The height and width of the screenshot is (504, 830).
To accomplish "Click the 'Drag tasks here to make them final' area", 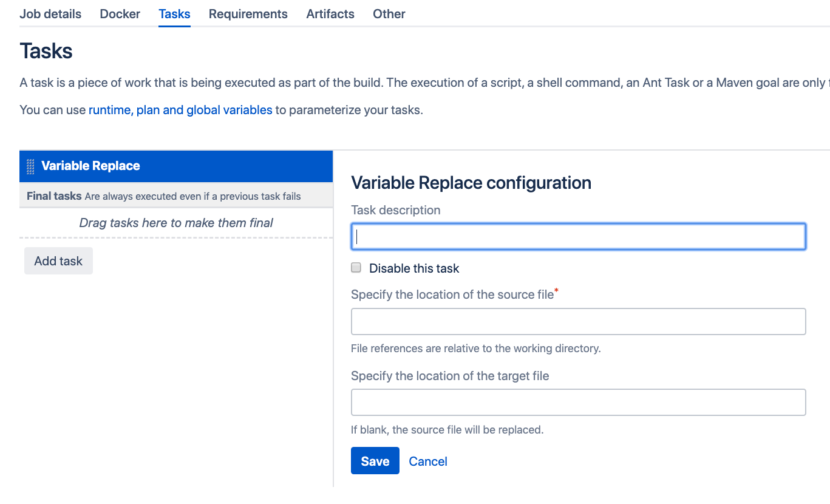I will [176, 223].
